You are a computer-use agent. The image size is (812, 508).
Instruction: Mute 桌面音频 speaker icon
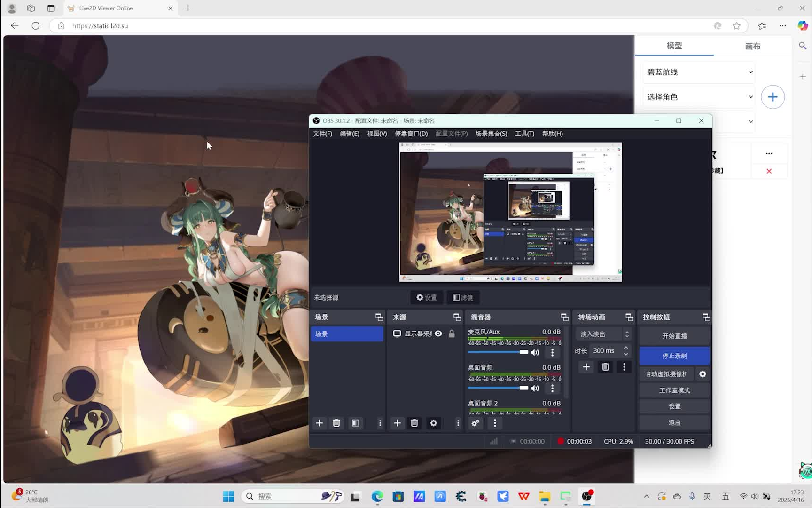pos(535,388)
